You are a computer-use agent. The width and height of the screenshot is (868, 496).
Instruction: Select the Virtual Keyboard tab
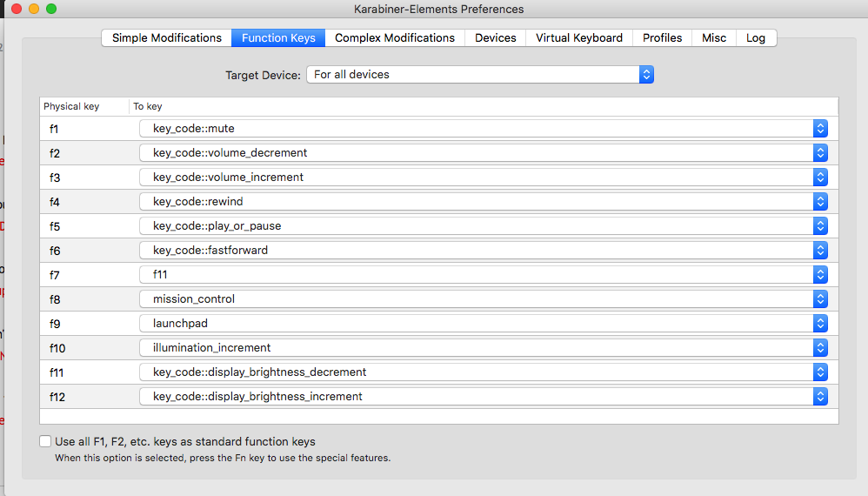(578, 38)
